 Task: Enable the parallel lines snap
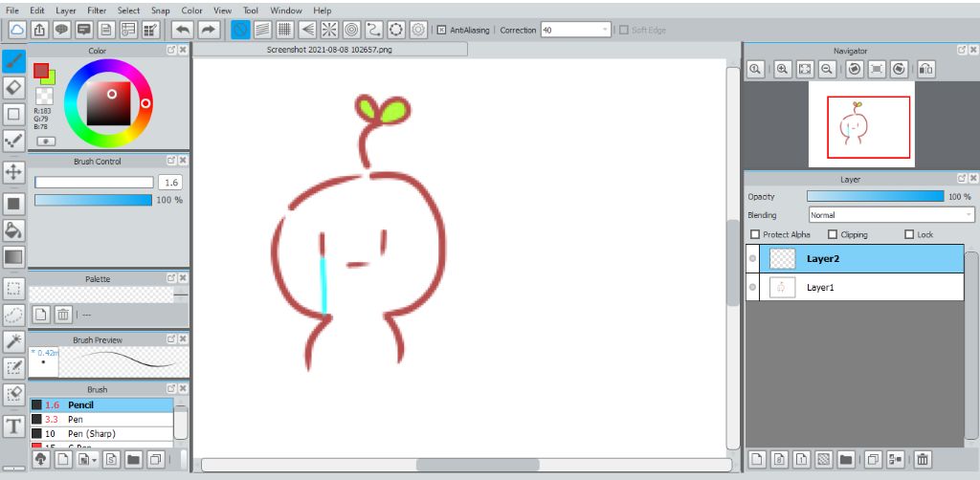click(262, 30)
